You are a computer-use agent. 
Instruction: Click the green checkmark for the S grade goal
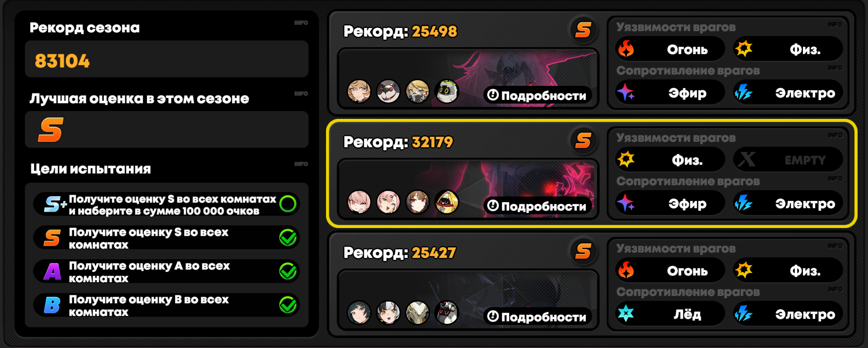(x=288, y=237)
